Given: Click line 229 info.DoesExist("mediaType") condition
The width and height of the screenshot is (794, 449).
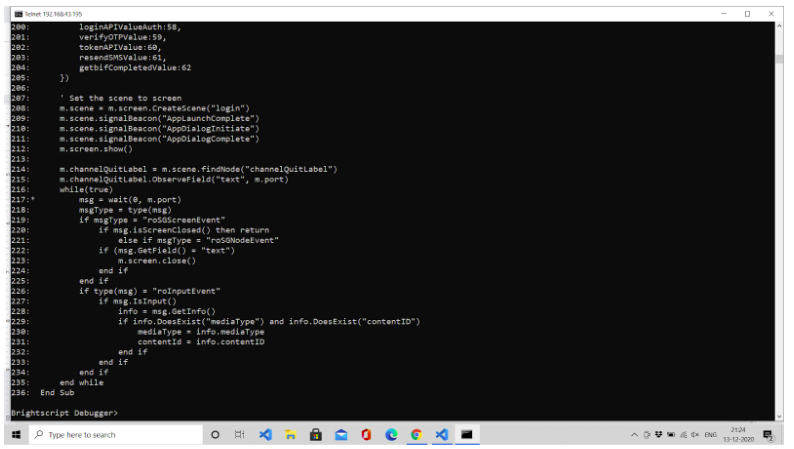Looking at the screenshot, I should (x=269, y=321).
